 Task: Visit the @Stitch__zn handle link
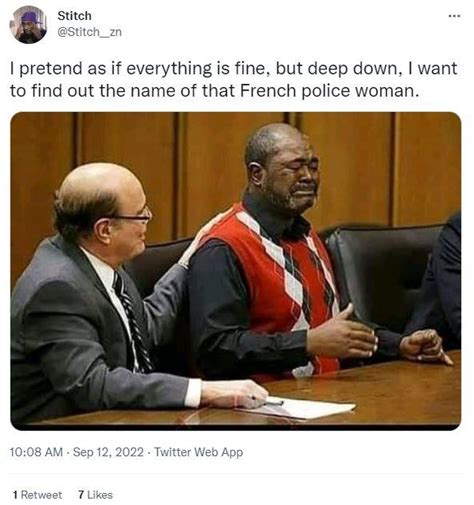[x=90, y=32]
